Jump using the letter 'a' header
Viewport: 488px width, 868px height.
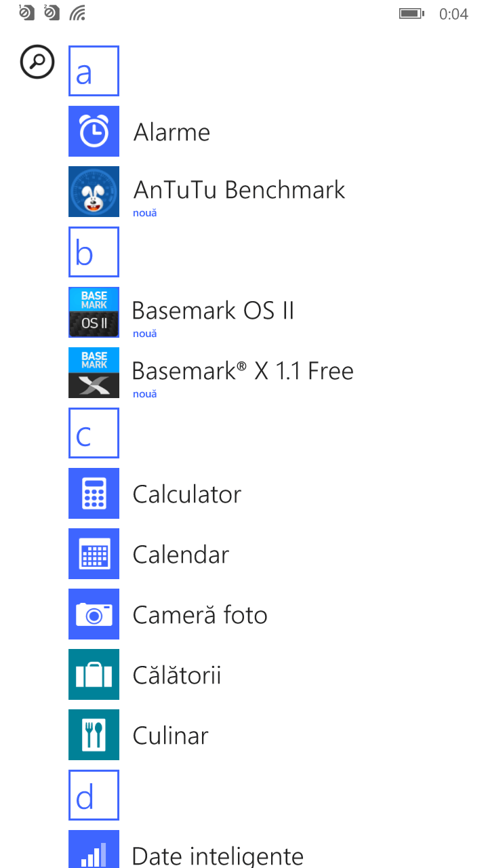(94, 71)
